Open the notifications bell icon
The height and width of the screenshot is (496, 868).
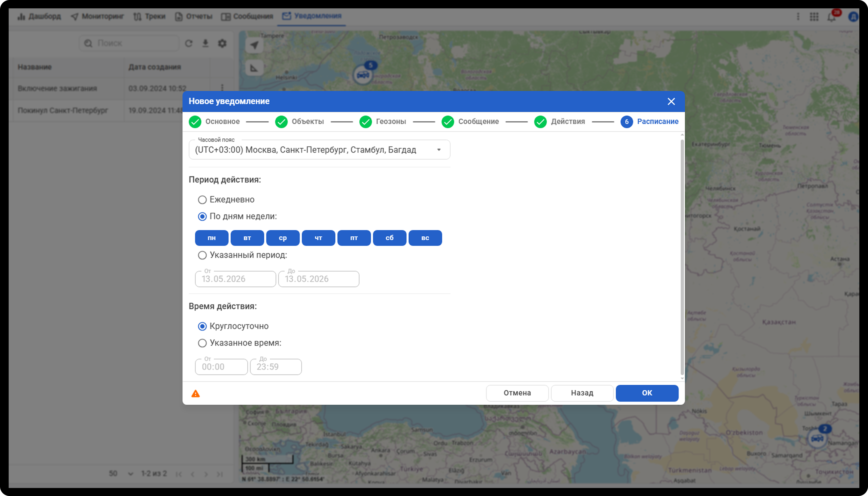[x=832, y=17]
